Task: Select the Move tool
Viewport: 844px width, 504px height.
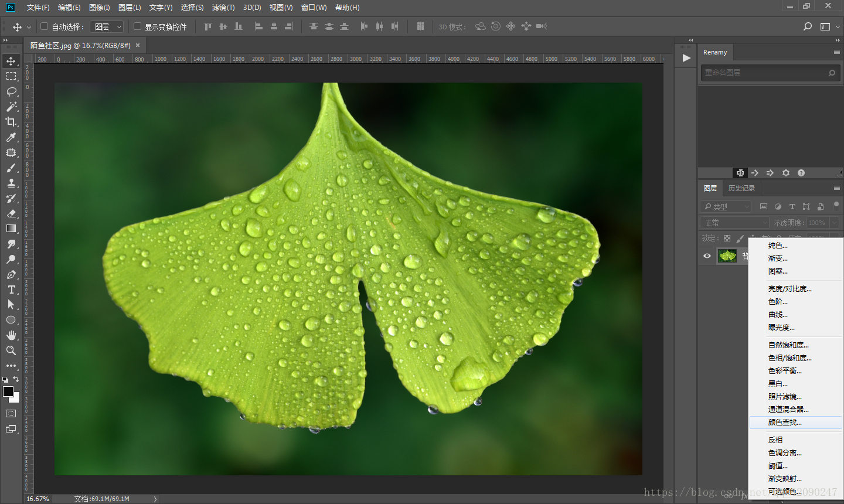Action: [11, 61]
